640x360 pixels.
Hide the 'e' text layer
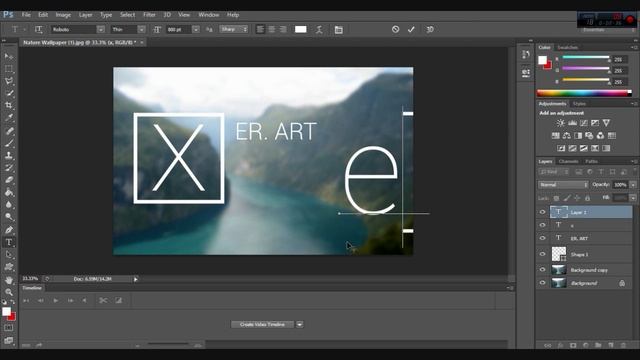click(x=542, y=225)
